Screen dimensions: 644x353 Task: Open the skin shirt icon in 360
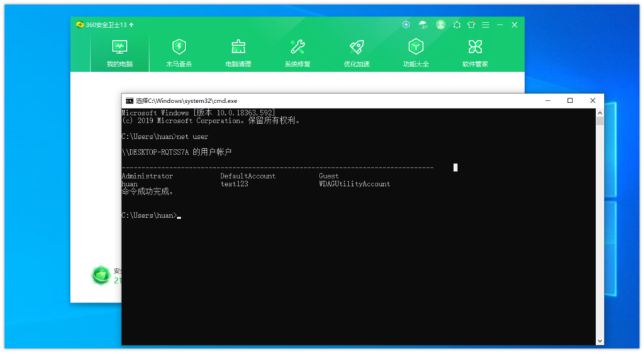[472, 24]
